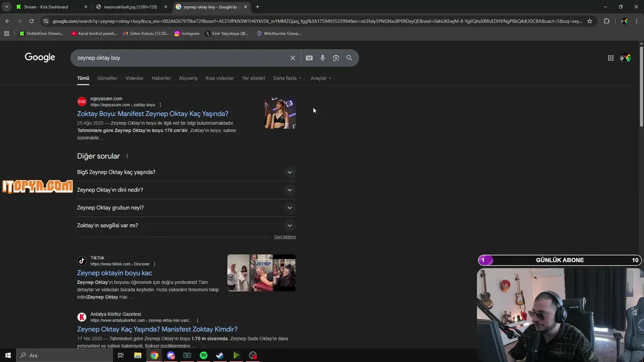644x362 pixels.
Task: Search by image with Google Lens icon
Action: (x=336, y=58)
